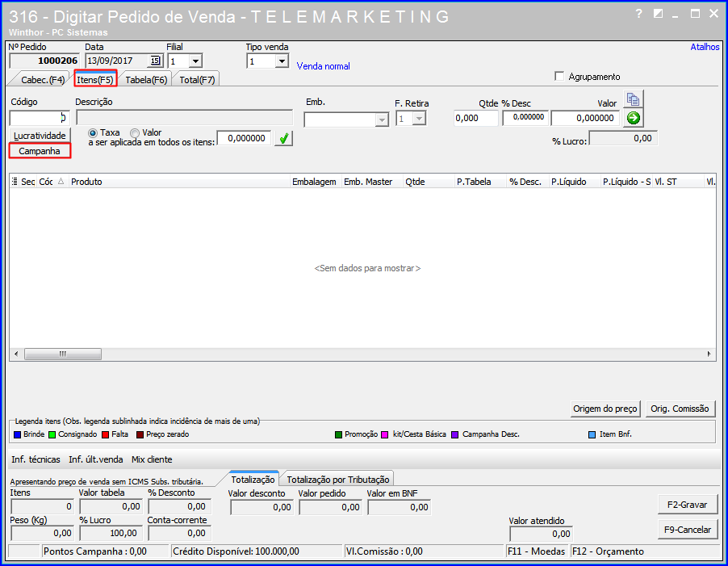Click the light blue Item Bnf. swatch
Screen dimensions: 728x566
point(592,434)
